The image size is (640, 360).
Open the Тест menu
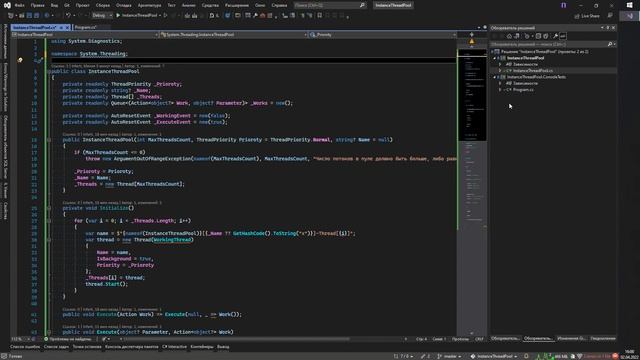[x=171, y=5]
